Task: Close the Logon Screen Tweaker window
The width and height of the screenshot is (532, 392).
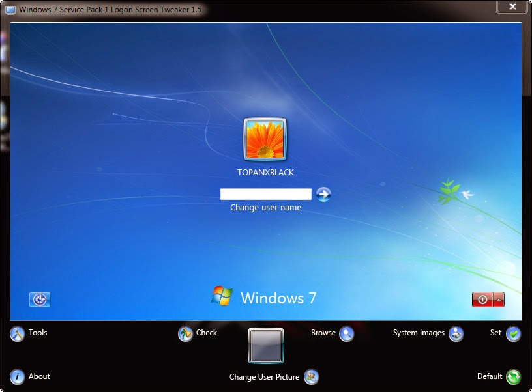Action: 512,7
